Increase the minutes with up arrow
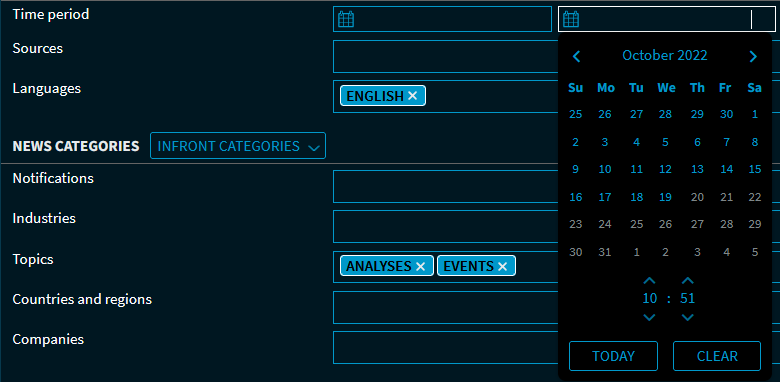Image resolution: width=780 pixels, height=382 pixels. pyautogui.click(x=687, y=281)
